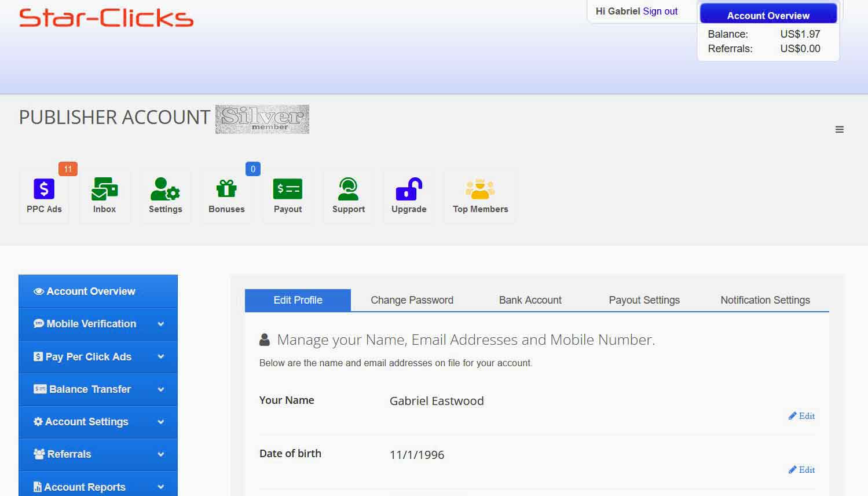
Task: Click the blue 0 badge on Bonuses
Action: tap(252, 169)
